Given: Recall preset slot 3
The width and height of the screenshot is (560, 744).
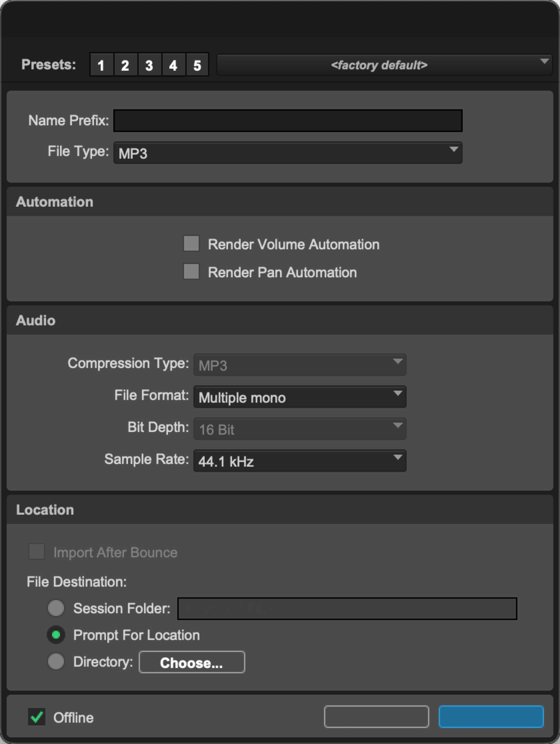Looking at the screenshot, I should point(149,65).
